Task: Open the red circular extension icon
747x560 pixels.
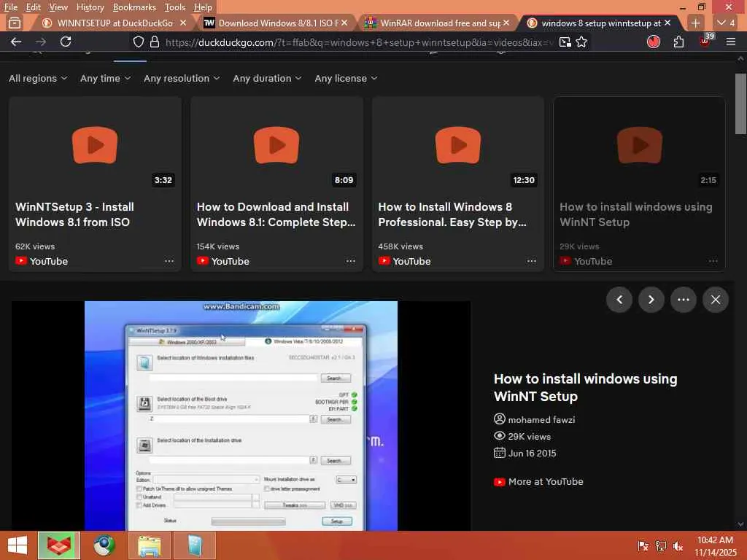Action: [654, 42]
